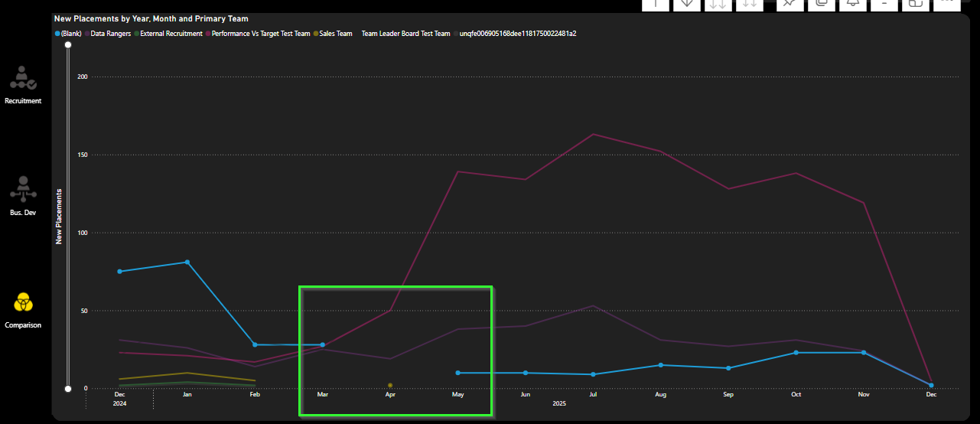Click the x-axis label Sep

tap(728, 395)
